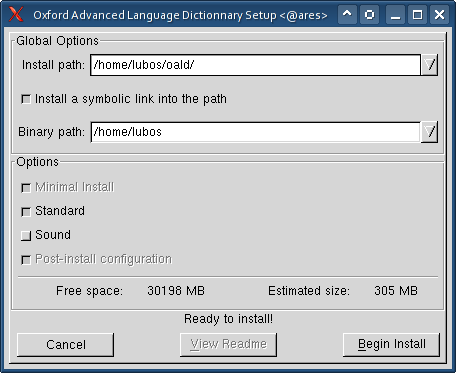This screenshot has height=373, width=456.
Task: Open View Readme
Action: pos(228,344)
